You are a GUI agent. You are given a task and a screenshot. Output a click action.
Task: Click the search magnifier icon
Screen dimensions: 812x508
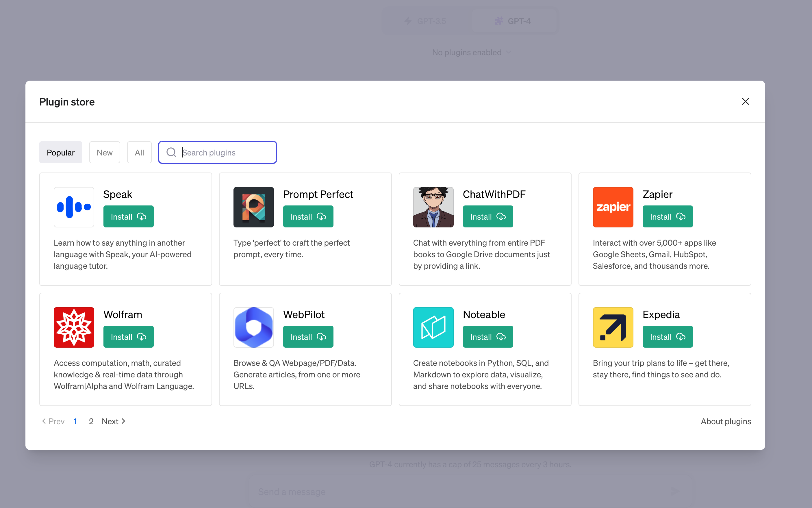click(x=171, y=153)
